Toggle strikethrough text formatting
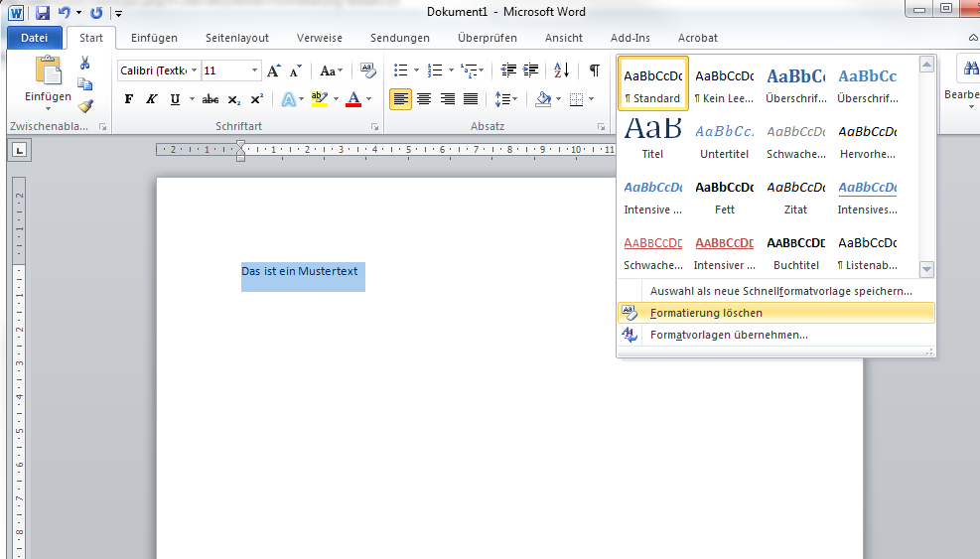This screenshot has height=559, width=980. (210, 99)
